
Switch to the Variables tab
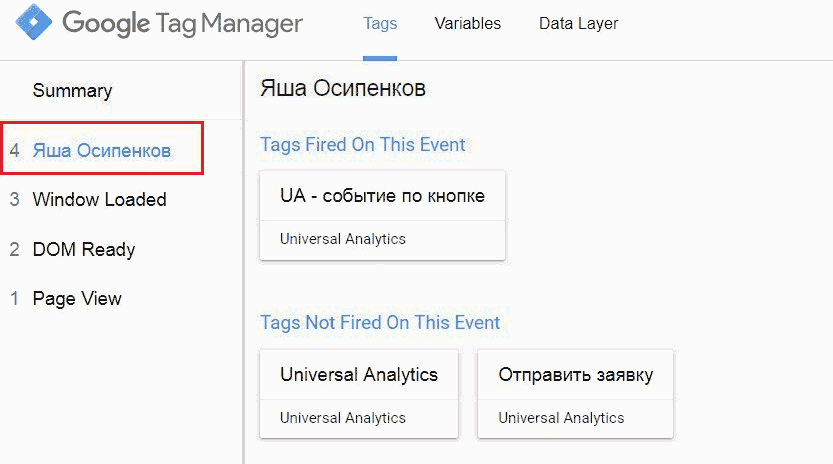coord(468,23)
